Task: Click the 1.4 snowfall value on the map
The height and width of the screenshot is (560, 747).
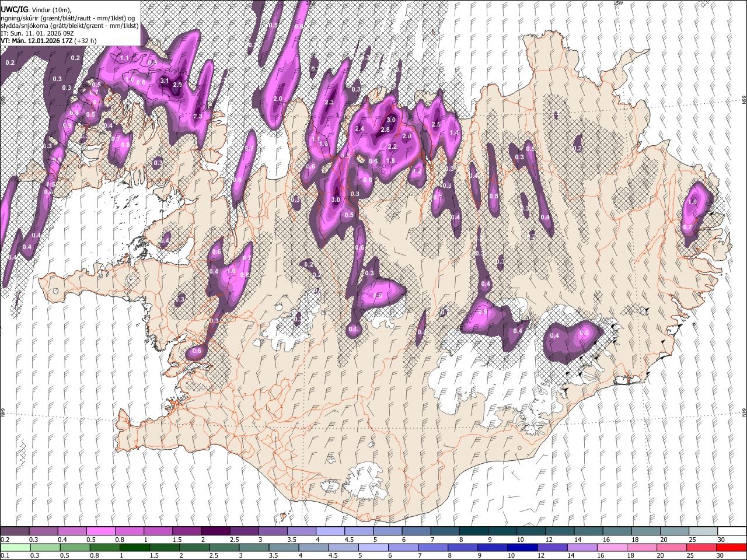Action: click(454, 132)
